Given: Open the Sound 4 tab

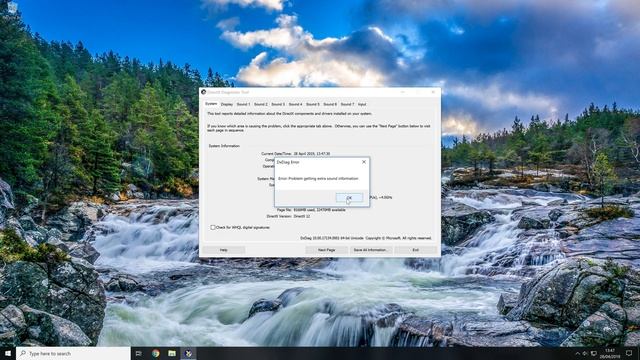Looking at the screenshot, I should pyautogui.click(x=296, y=104).
